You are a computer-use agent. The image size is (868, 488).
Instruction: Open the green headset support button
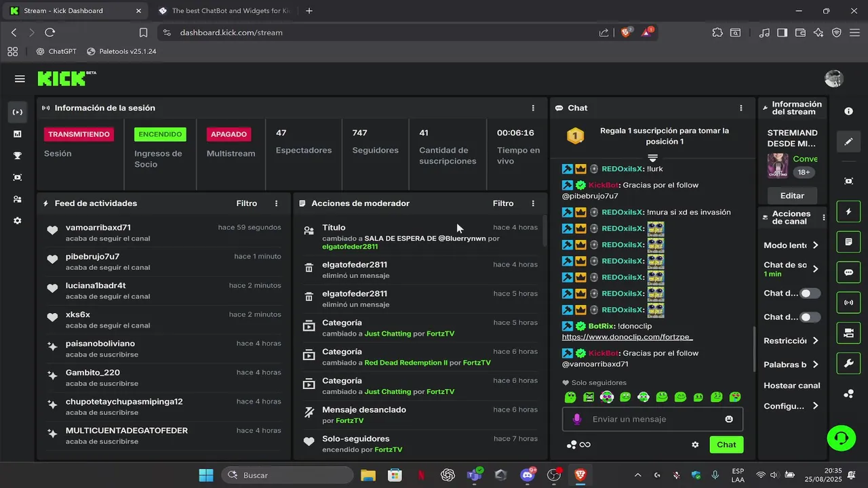click(x=842, y=437)
